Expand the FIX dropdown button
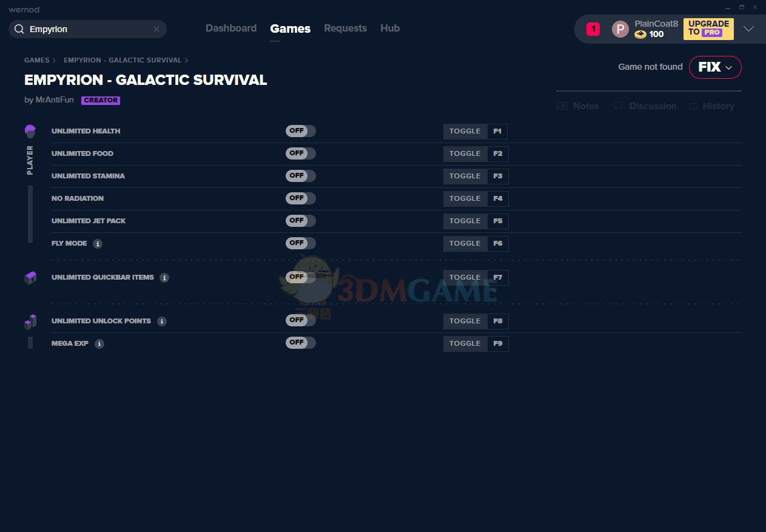The width and height of the screenshot is (766, 532). tap(715, 67)
